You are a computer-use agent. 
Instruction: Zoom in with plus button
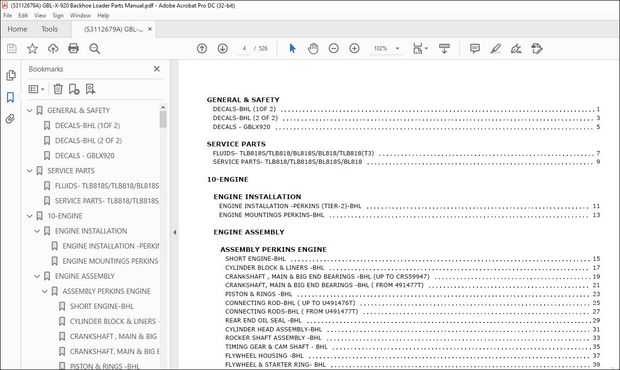pos(354,49)
